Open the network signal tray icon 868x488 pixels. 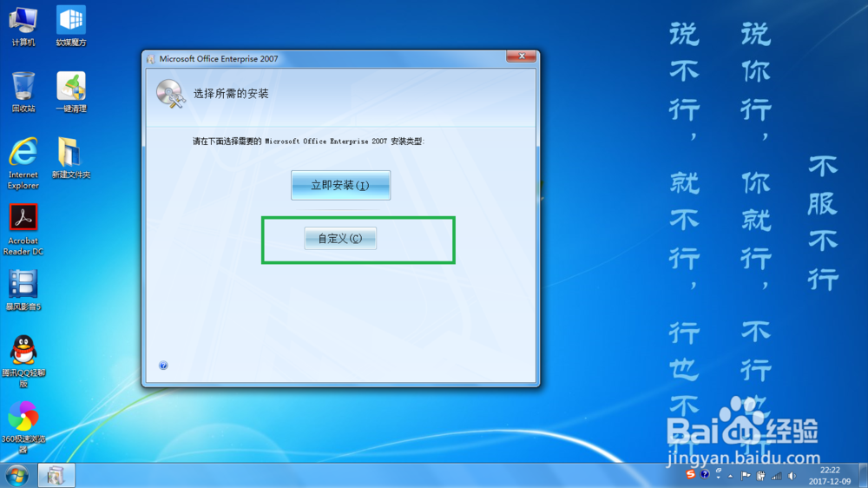pos(777,476)
